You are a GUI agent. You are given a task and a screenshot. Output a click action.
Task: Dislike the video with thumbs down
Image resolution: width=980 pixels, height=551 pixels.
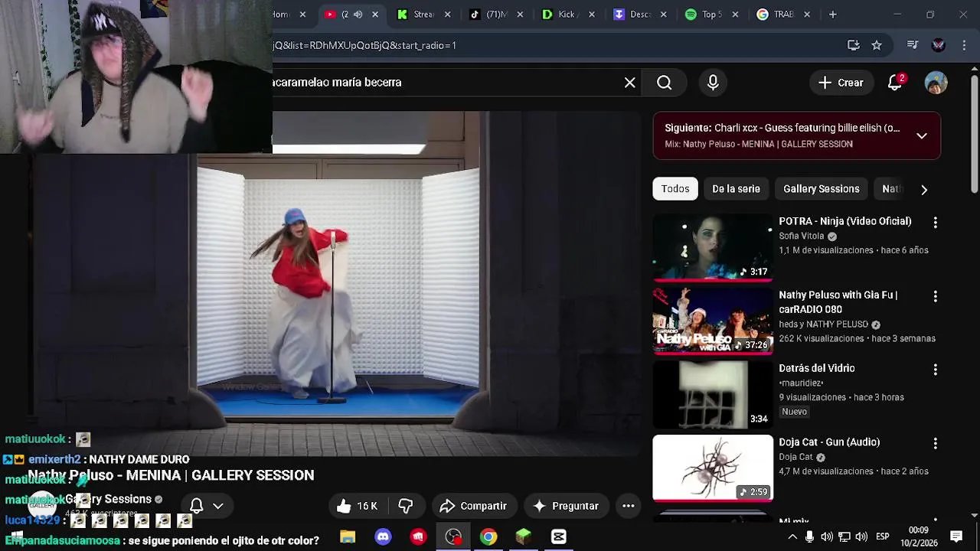coord(406,506)
